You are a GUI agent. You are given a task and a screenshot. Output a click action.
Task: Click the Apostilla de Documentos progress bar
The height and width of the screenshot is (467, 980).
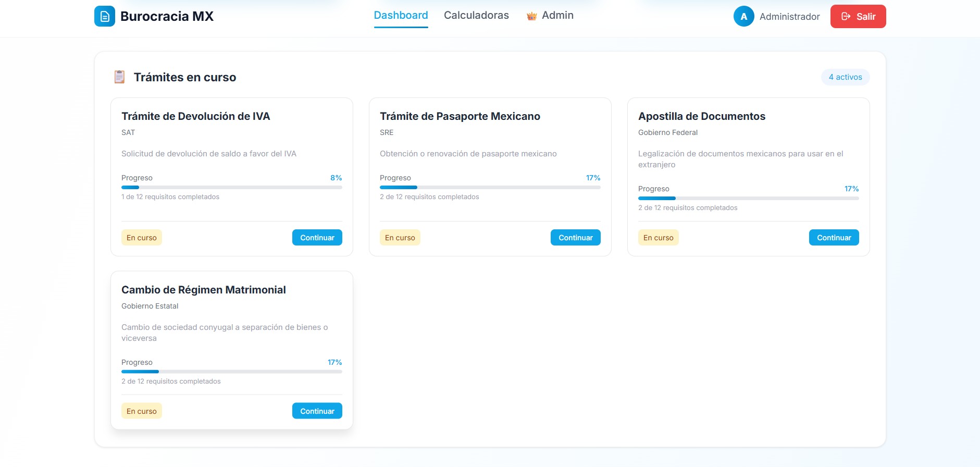[749, 198]
